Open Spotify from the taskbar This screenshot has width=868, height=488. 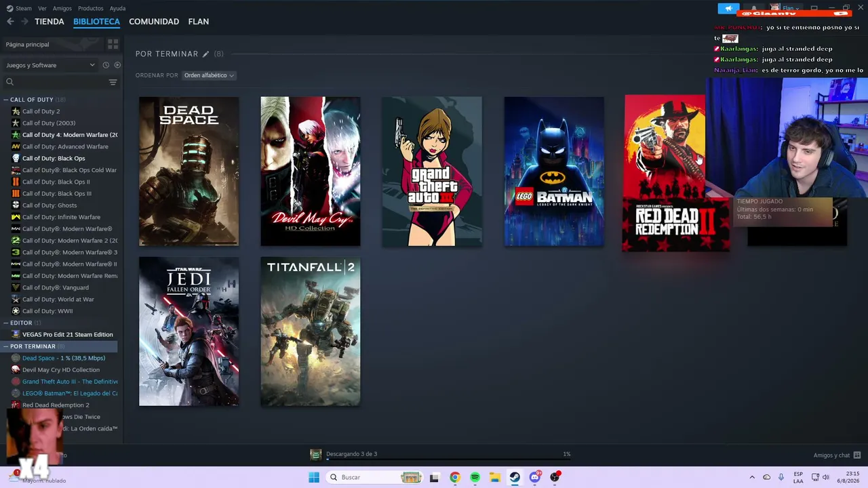475,477
